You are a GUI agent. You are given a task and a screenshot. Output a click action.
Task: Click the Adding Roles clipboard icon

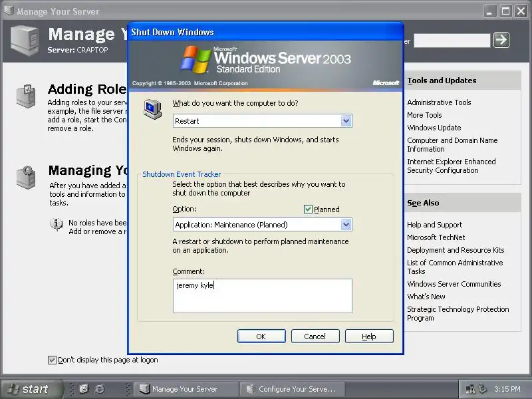(26, 96)
